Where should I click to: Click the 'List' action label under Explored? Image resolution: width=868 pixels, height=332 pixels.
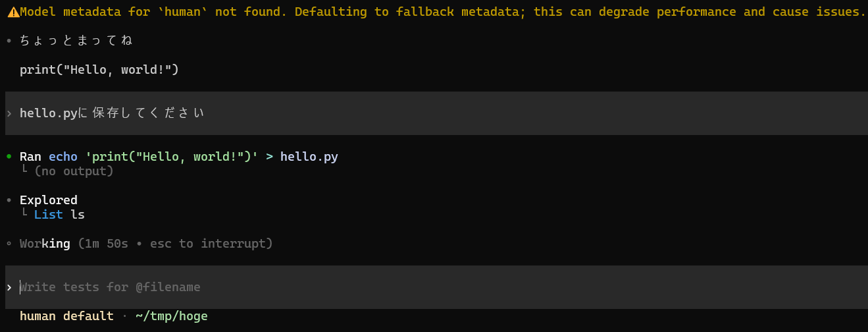pos(49,215)
